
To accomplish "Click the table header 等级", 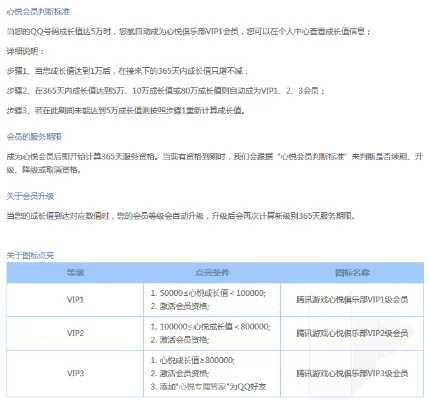I will coord(75,273).
